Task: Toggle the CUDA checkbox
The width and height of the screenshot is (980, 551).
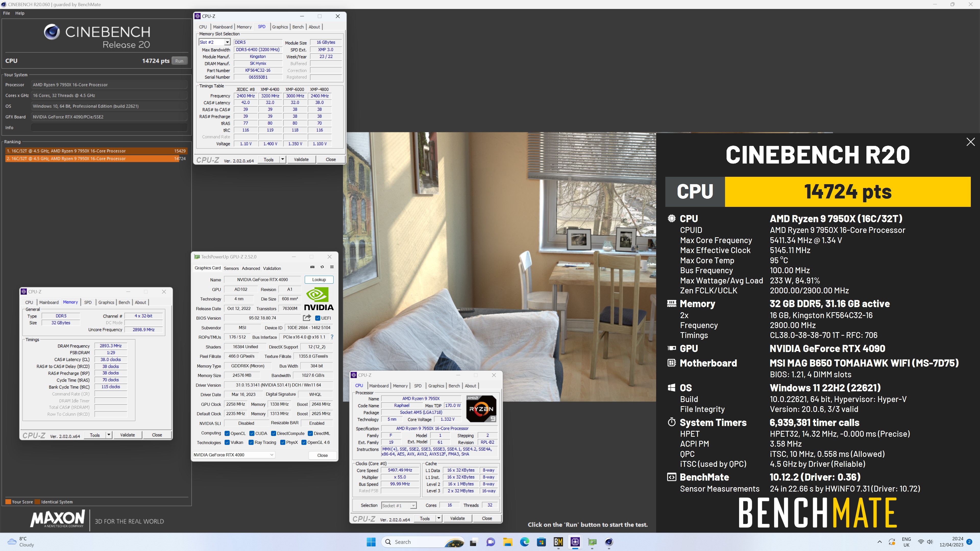Action: [252, 433]
